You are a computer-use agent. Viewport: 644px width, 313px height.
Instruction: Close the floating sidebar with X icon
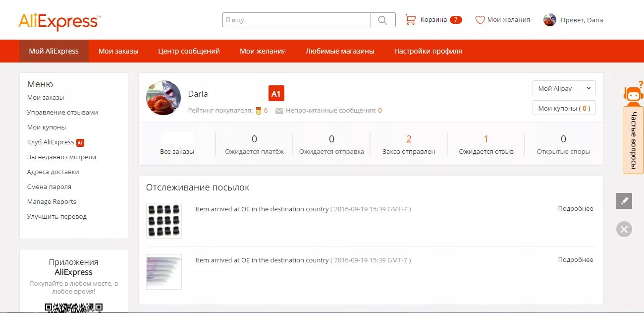click(624, 229)
